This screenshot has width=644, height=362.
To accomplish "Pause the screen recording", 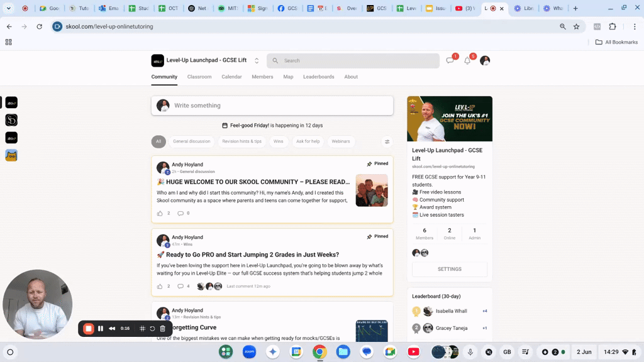I will point(101,328).
